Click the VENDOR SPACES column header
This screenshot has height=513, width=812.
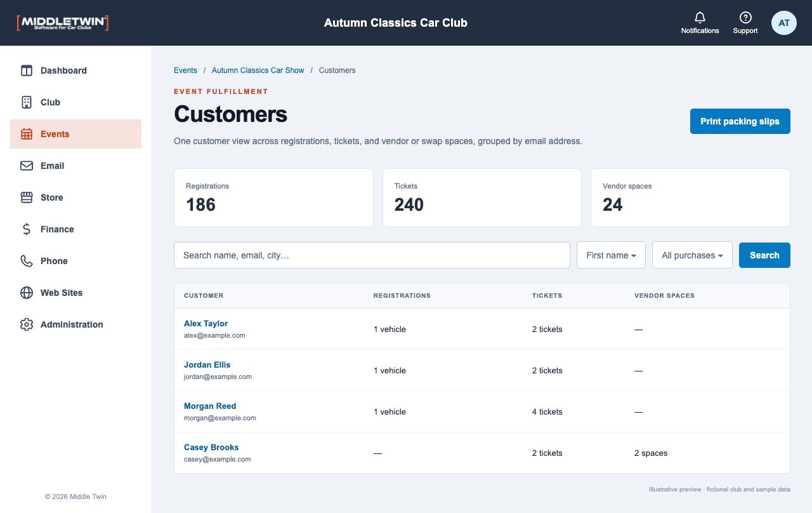(664, 296)
